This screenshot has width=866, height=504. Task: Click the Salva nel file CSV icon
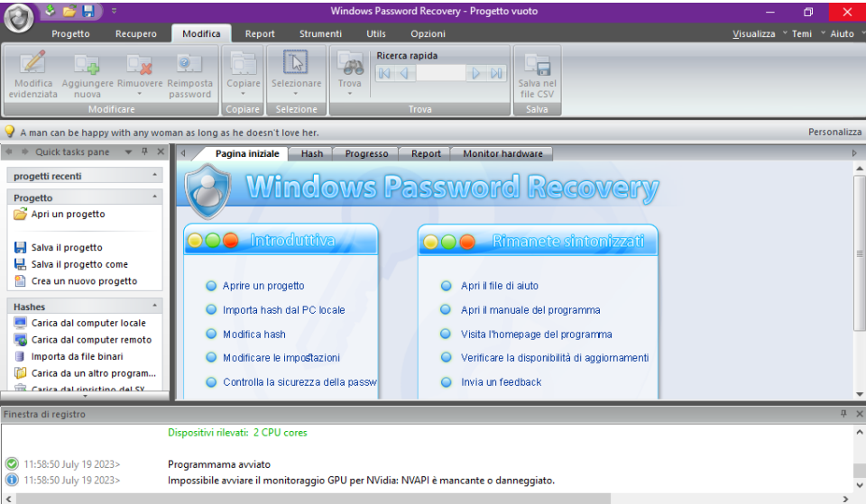(538, 65)
